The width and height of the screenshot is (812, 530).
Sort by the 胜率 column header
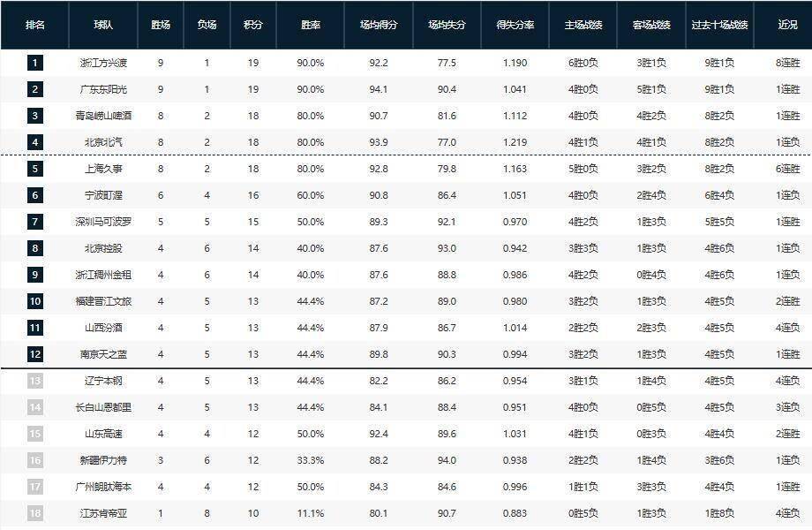click(312, 25)
